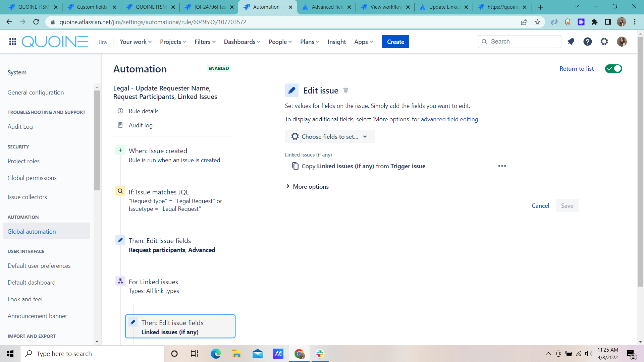
Task: Open the Choose fields to set dropdown
Action: click(x=330, y=137)
